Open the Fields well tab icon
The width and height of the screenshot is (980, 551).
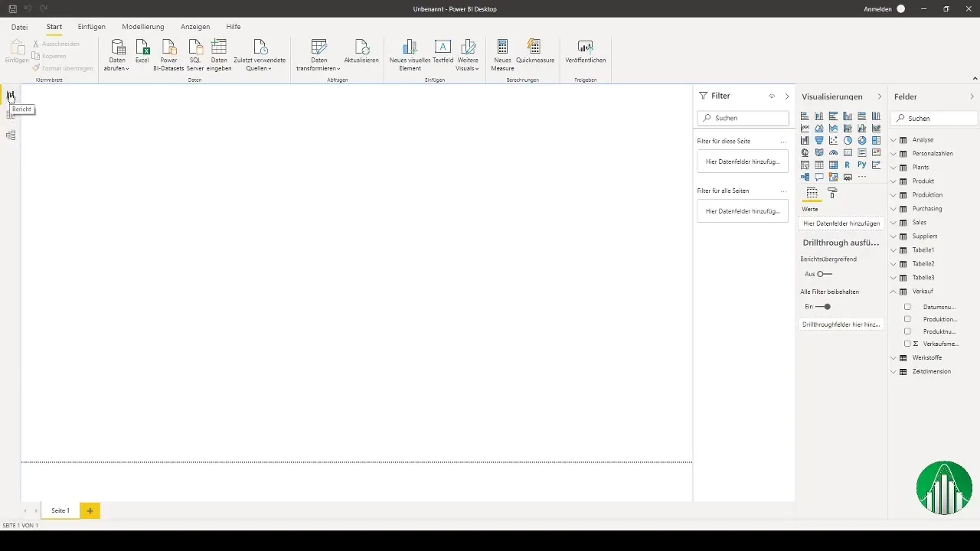click(812, 194)
